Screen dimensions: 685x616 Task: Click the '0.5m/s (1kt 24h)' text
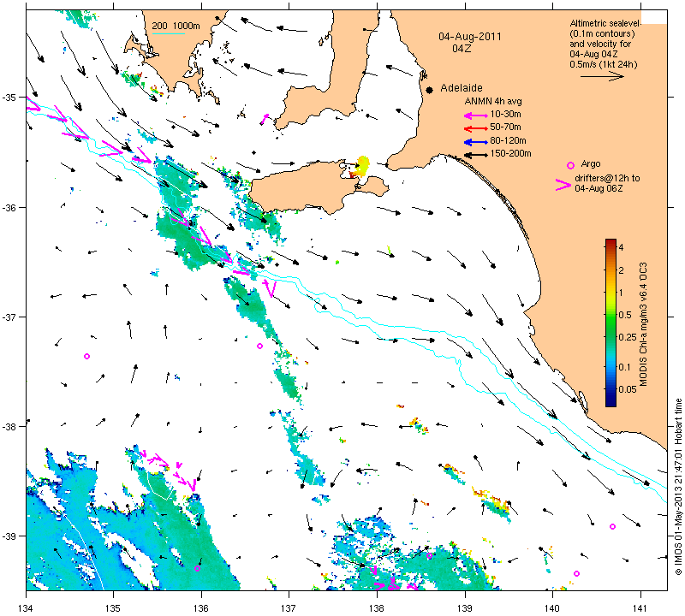click(x=604, y=65)
